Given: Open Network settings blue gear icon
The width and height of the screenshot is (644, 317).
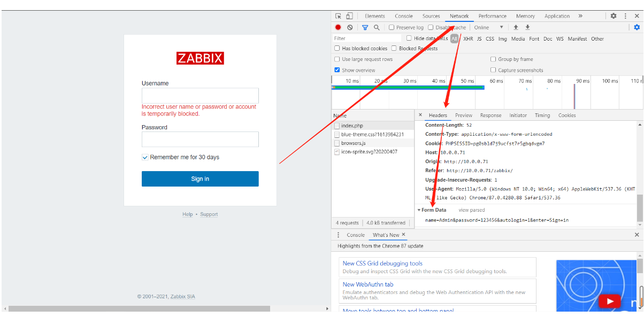Looking at the screenshot, I should click(637, 27).
